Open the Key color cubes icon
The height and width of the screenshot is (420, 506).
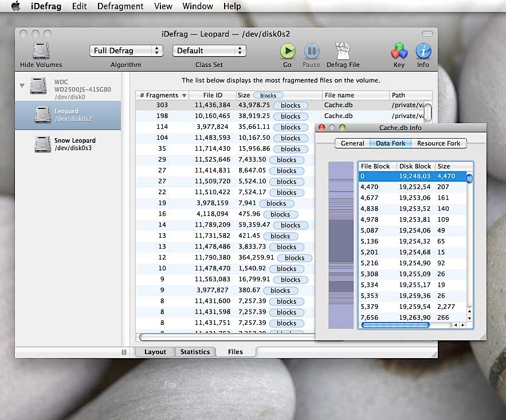coord(399,51)
